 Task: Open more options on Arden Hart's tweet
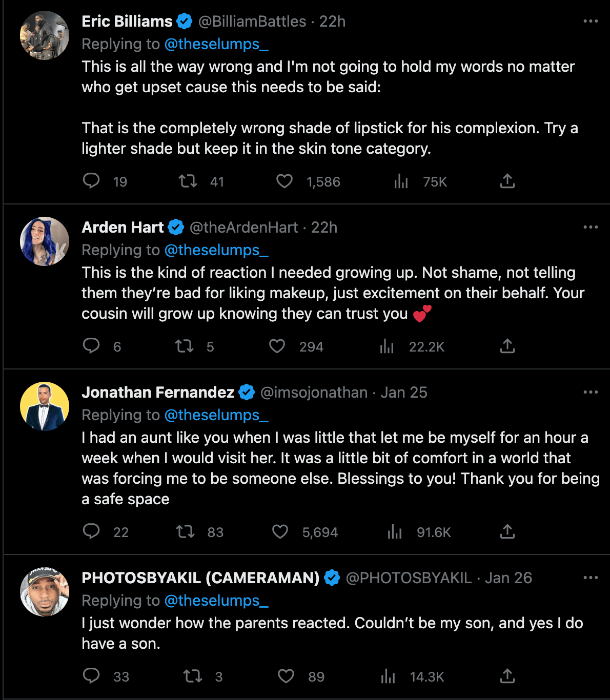[591, 227]
